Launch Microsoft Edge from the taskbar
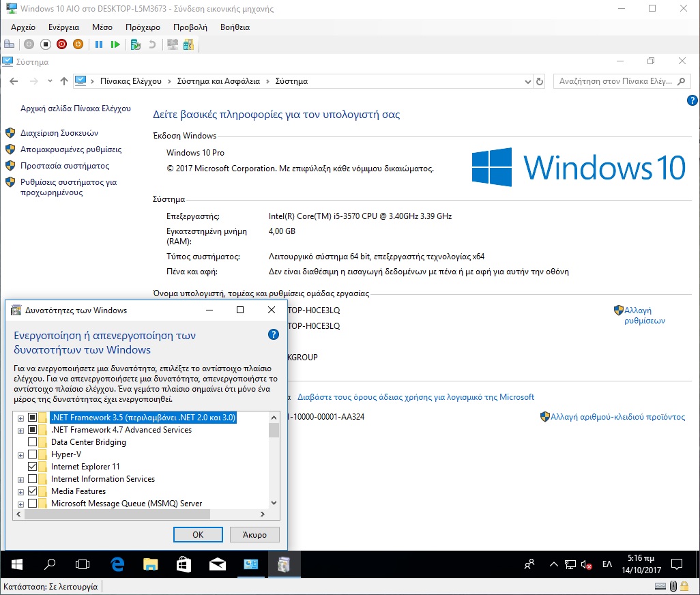The width and height of the screenshot is (700, 595). tap(117, 565)
